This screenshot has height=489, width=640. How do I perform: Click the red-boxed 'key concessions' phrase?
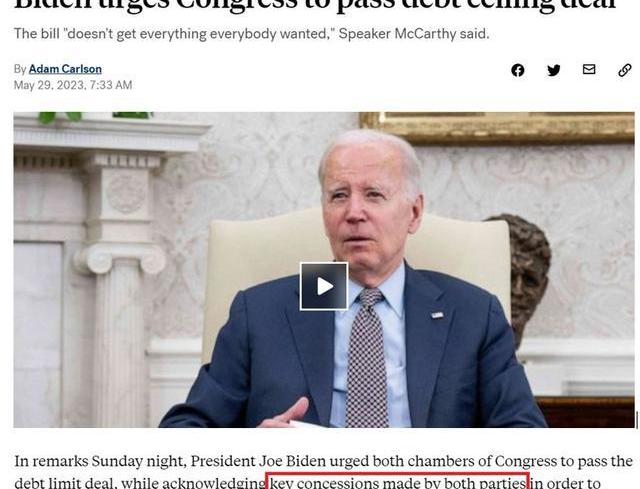point(398,482)
